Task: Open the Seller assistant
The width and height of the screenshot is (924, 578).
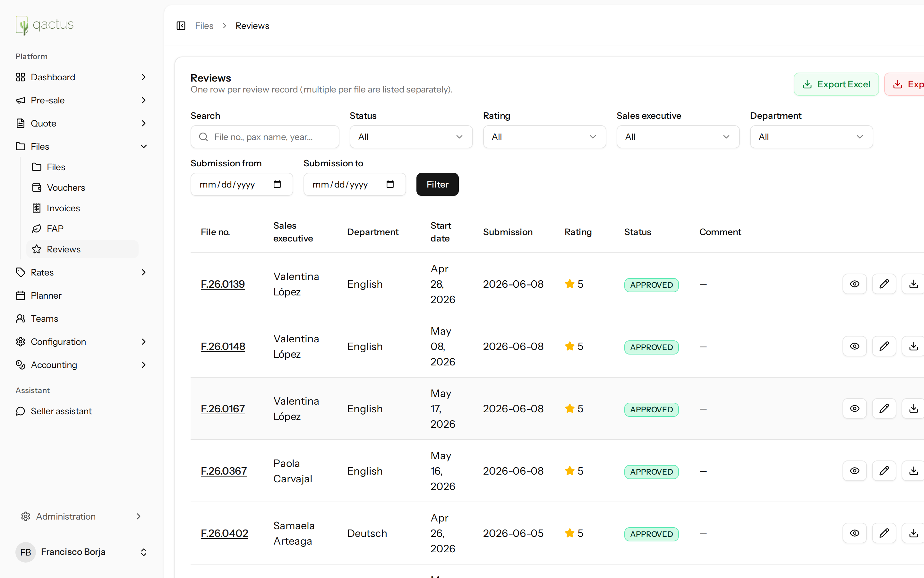Action: [82, 411]
